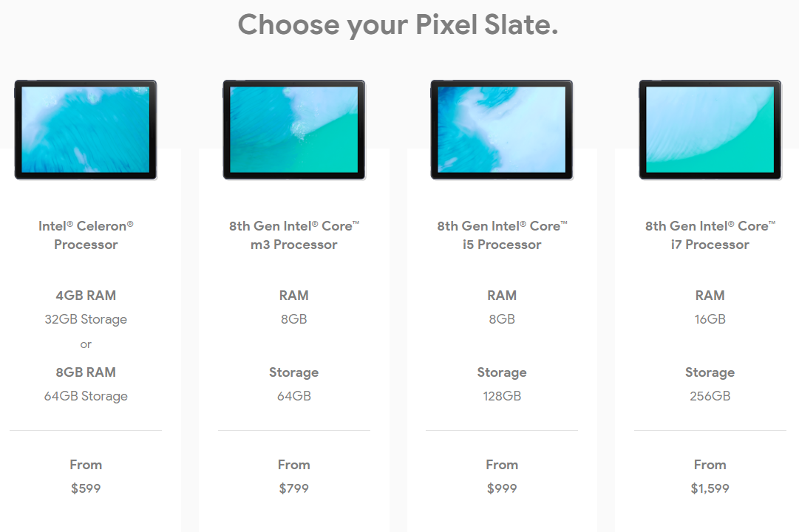Image resolution: width=799 pixels, height=532 pixels.
Task: Click the Choose your Pixel Slate heading
Action: tap(398, 24)
